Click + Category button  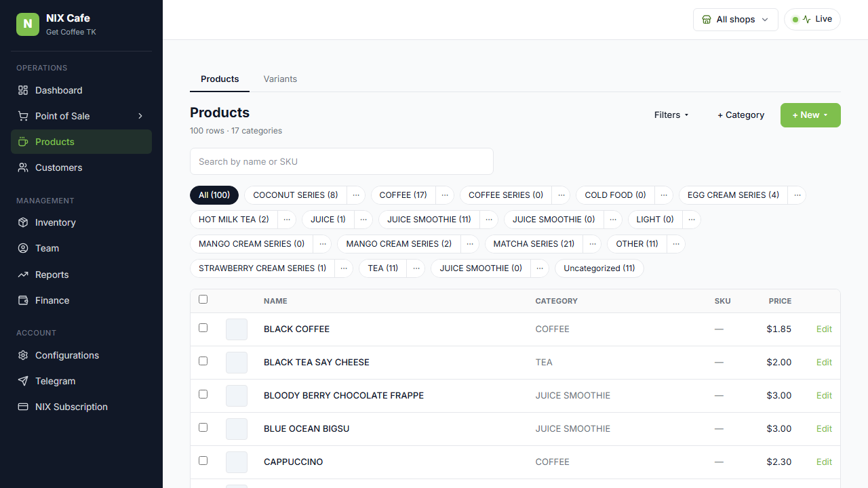(741, 115)
